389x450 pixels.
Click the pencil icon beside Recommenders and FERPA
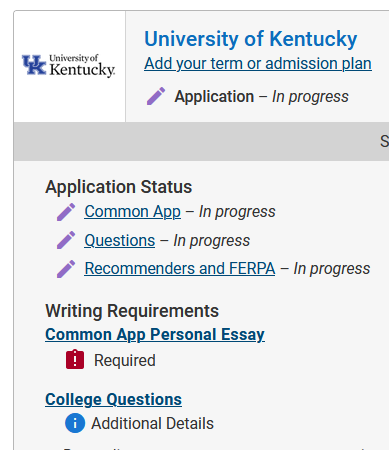pyautogui.click(x=66, y=269)
